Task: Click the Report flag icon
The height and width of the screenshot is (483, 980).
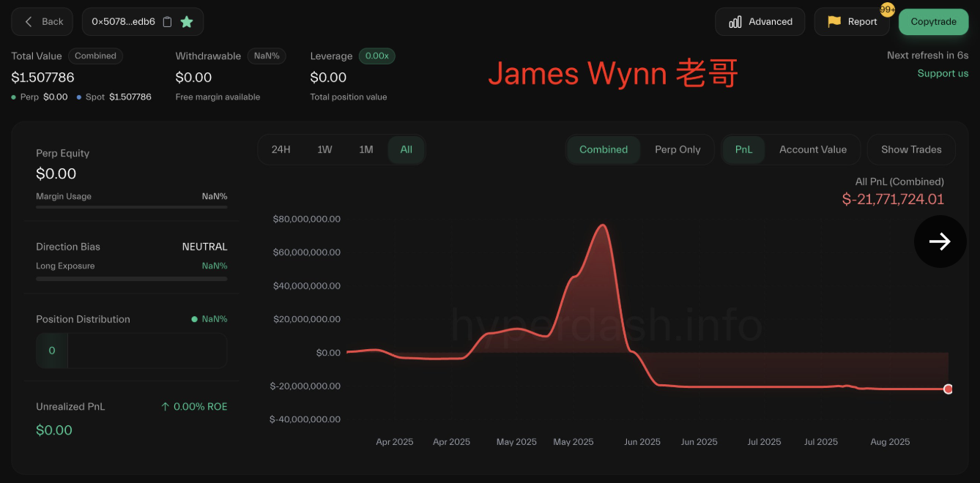Action: pos(834,22)
